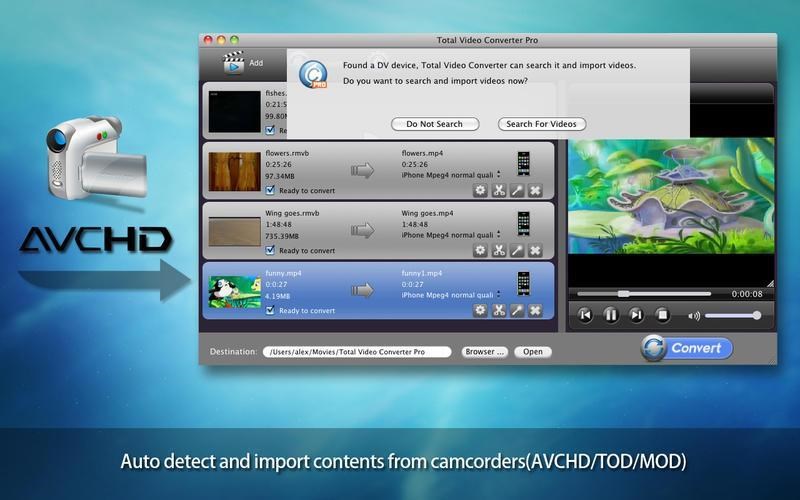Click scissors trim icon for flowers.rmvb
Screen dimensions: 800x500
point(498,190)
